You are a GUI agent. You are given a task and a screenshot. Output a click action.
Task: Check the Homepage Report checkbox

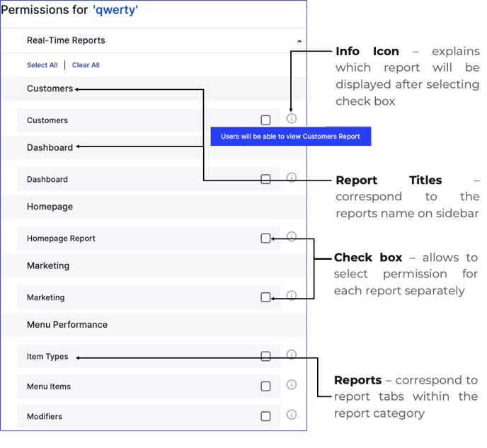pos(265,238)
